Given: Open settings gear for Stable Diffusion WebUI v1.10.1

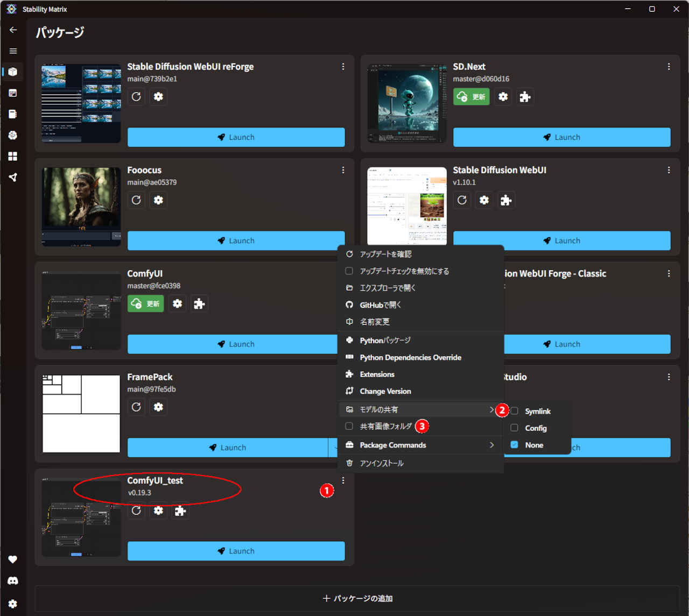Looking at the screenshot, I should click(484, 200).
